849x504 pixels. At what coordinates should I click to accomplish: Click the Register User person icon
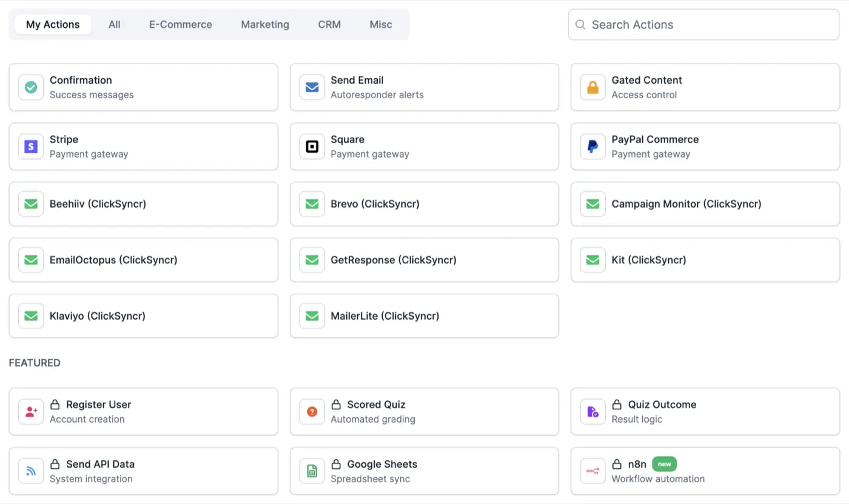(x=31, y=412)
